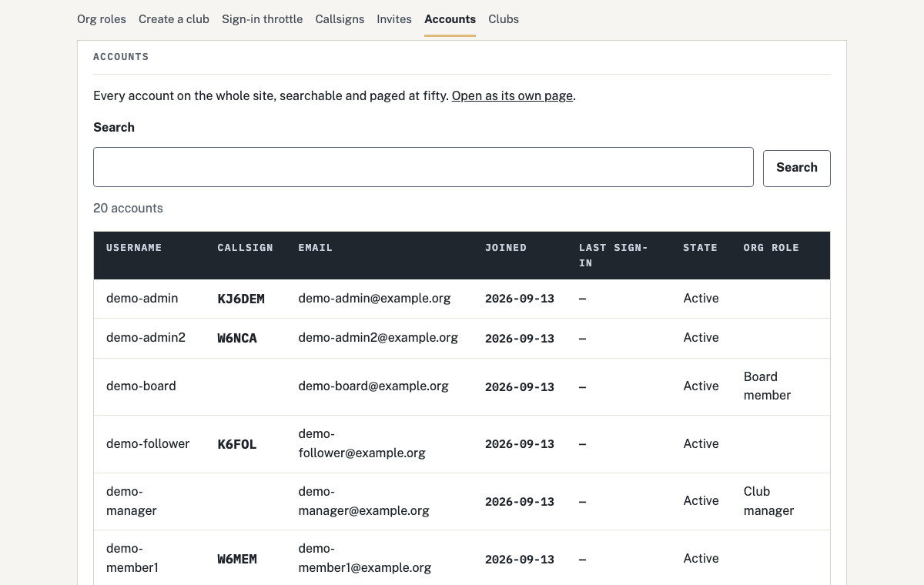Click email demo-manager@example.org
This screenshot has height=585, width=924.
click(x=364, y=501)
